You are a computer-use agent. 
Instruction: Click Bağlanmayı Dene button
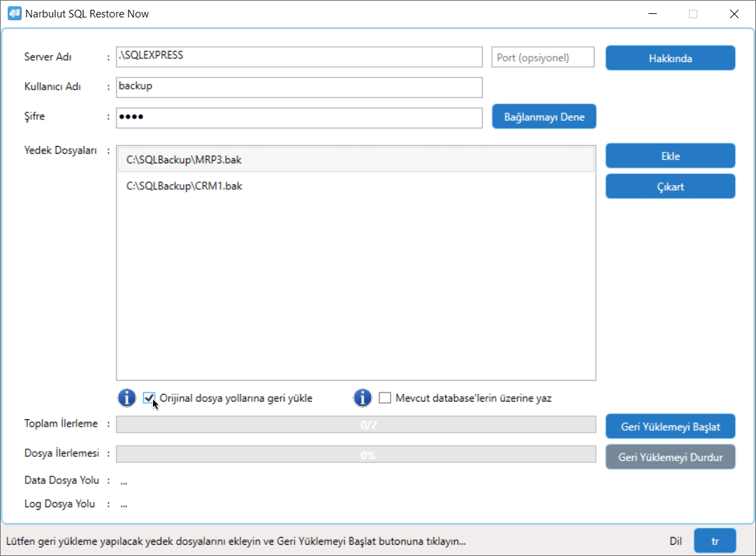544,117
